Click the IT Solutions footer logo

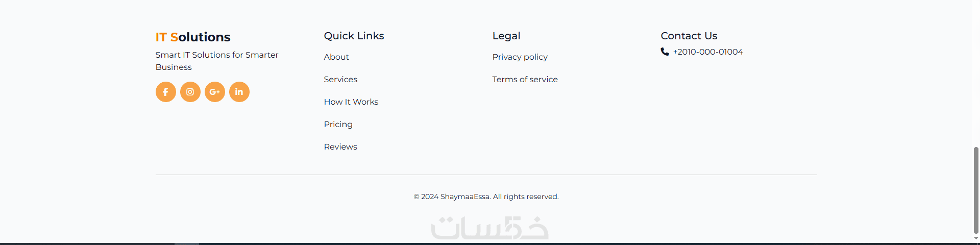pos(193,37)
